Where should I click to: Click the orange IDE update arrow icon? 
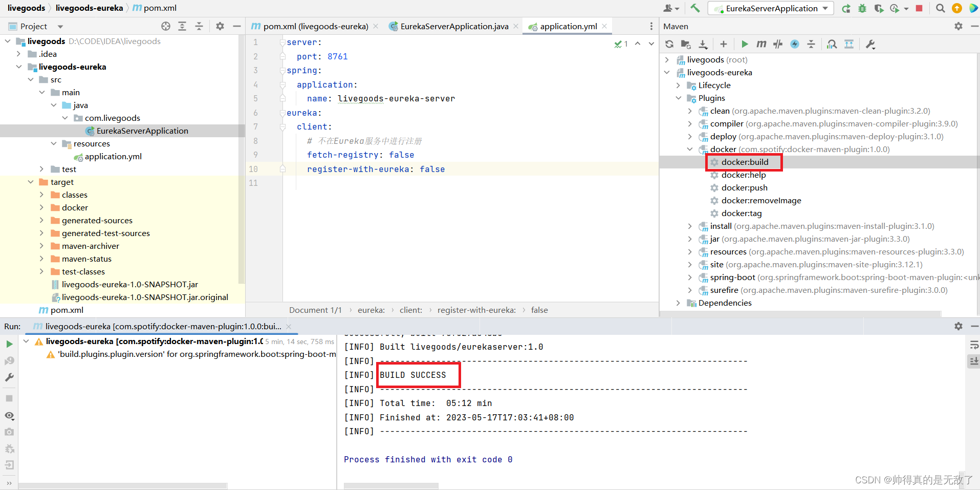pos(956,8)
